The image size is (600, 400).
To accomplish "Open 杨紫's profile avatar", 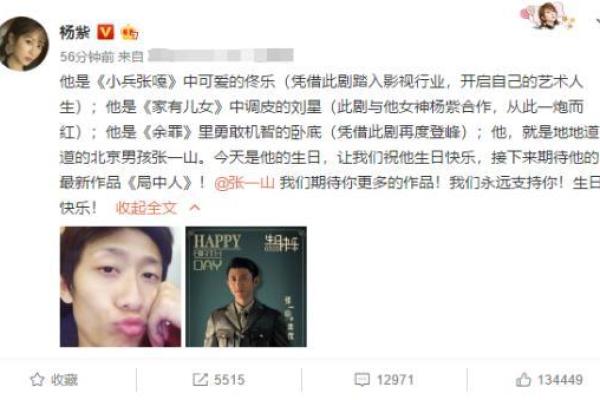I will [24, 44].
